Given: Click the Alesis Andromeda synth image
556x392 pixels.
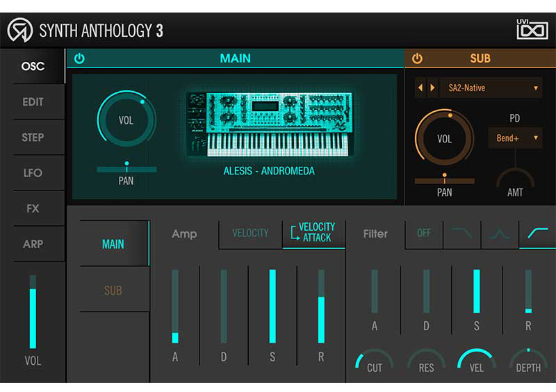Looking at the screenshot, I should click(270, 124).
